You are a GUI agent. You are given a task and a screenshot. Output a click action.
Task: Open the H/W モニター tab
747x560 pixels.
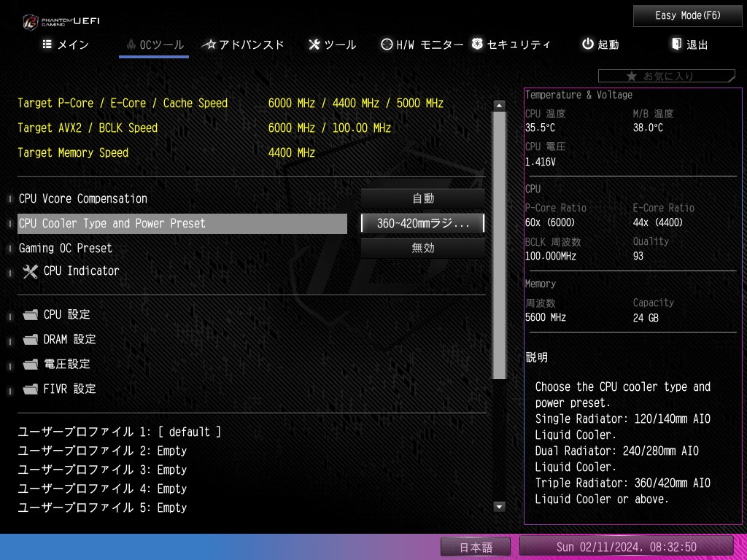[422, 44]
